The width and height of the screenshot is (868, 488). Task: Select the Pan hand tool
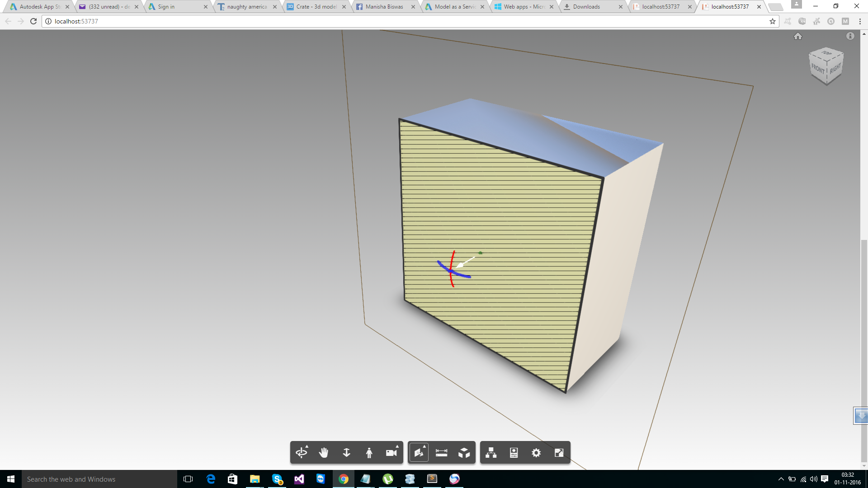tap(324, 453)
